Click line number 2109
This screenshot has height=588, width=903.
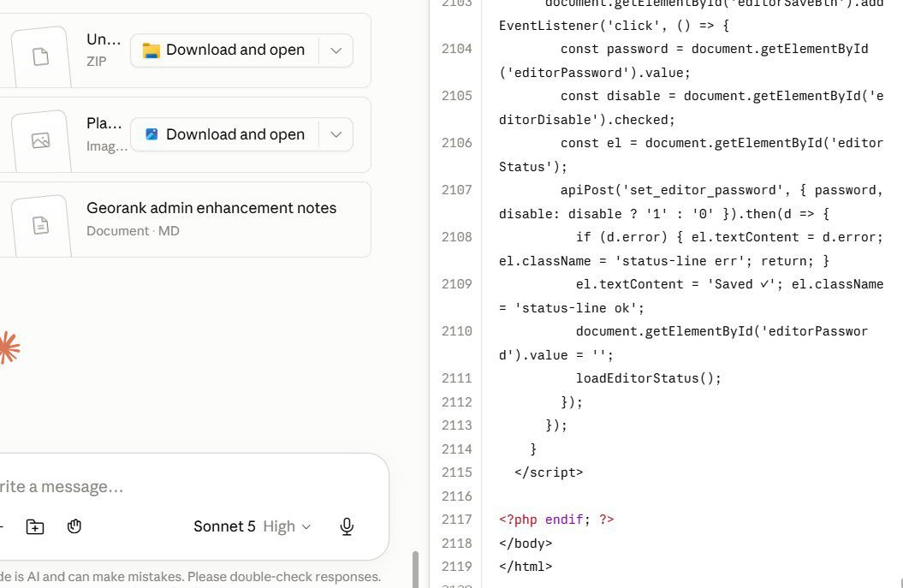[457, 284]
